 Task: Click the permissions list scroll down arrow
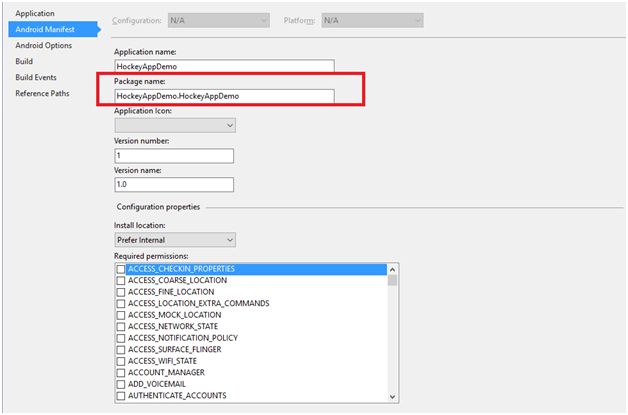pos(392,396)
